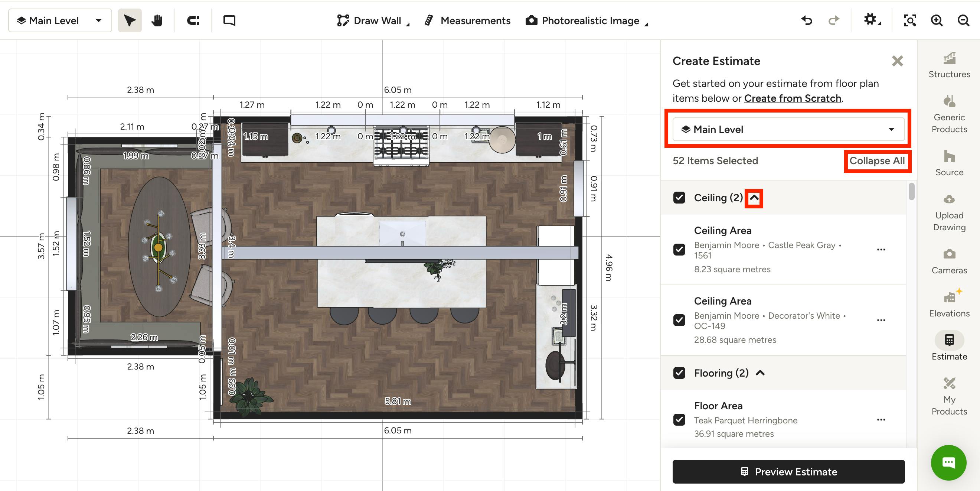
Task: Open My Products sidebar panel
Action: pyautogui.click(x=949, y=396)
